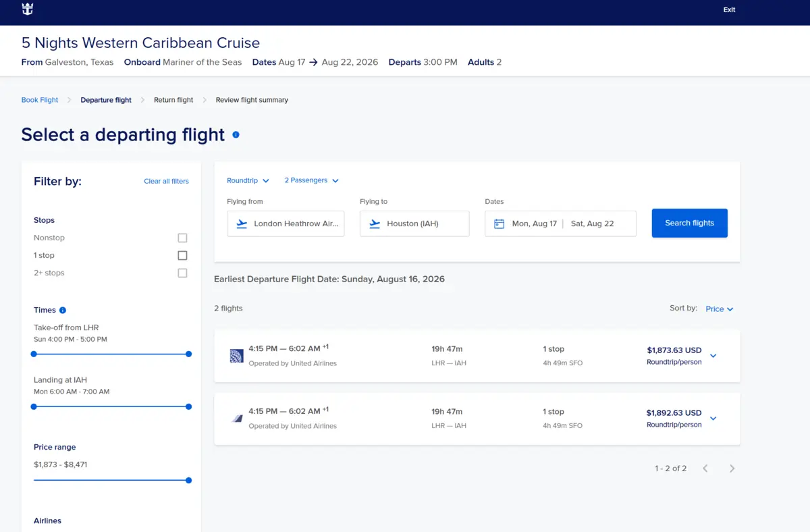Click the calendar icon in Dates field
The height and width of the screenshot is (532, 810).
point(500,223)
